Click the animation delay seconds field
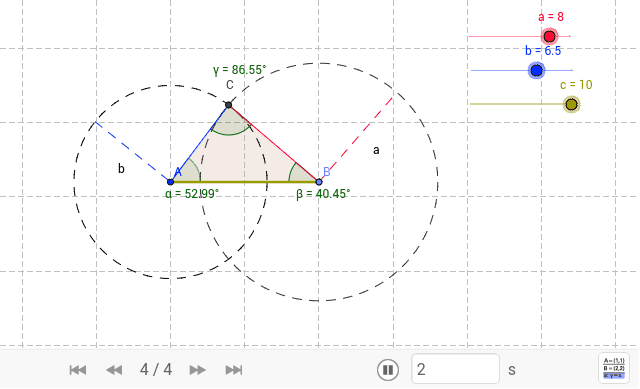 455,369
